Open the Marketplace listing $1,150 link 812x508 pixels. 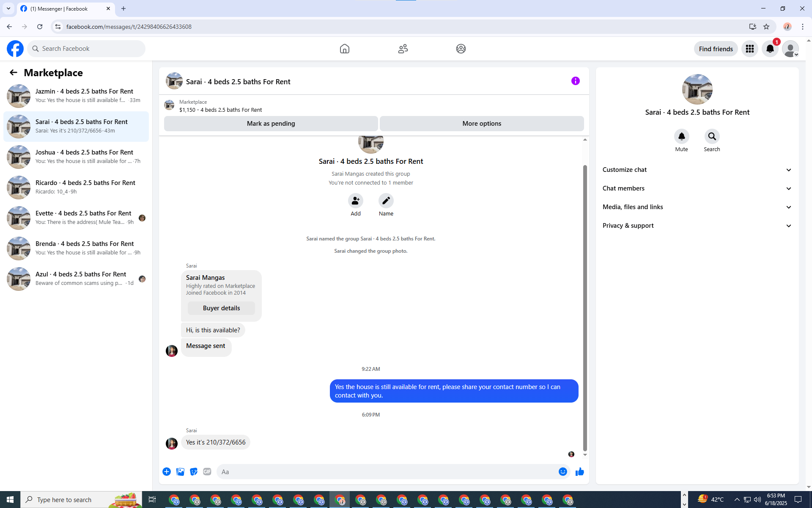point(220,110)
